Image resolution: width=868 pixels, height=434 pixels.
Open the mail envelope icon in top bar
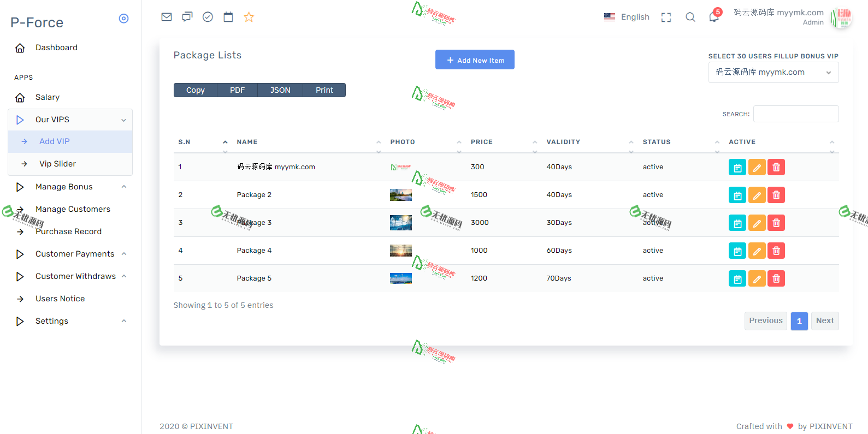pos(167,17)
